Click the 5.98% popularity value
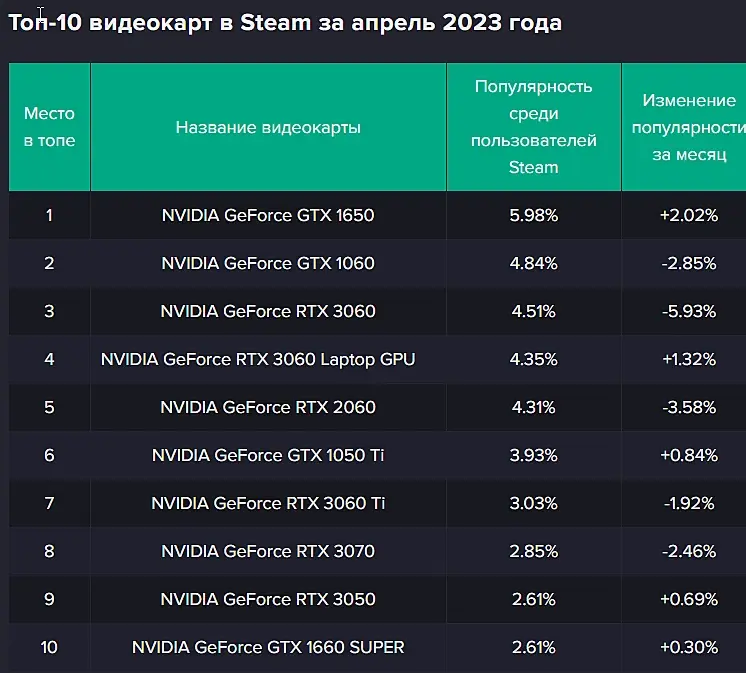 534,215
